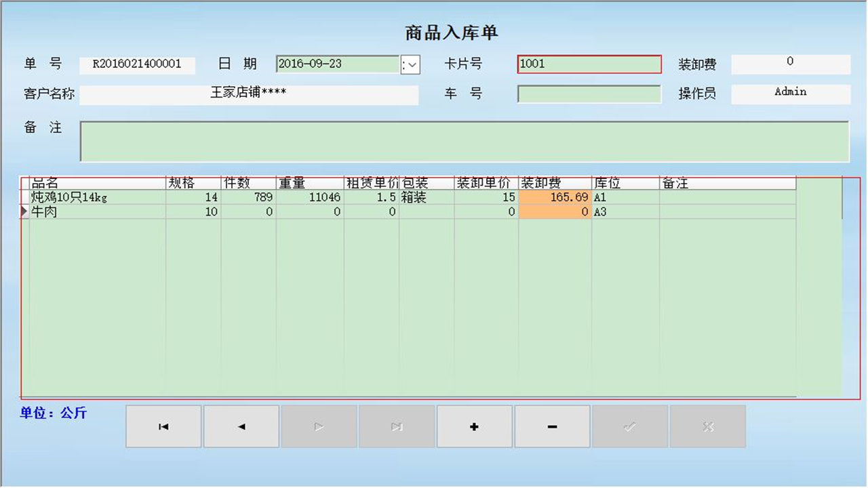Click inside the 备注 remarks box
868x488 pixels.
click(465, 142)
